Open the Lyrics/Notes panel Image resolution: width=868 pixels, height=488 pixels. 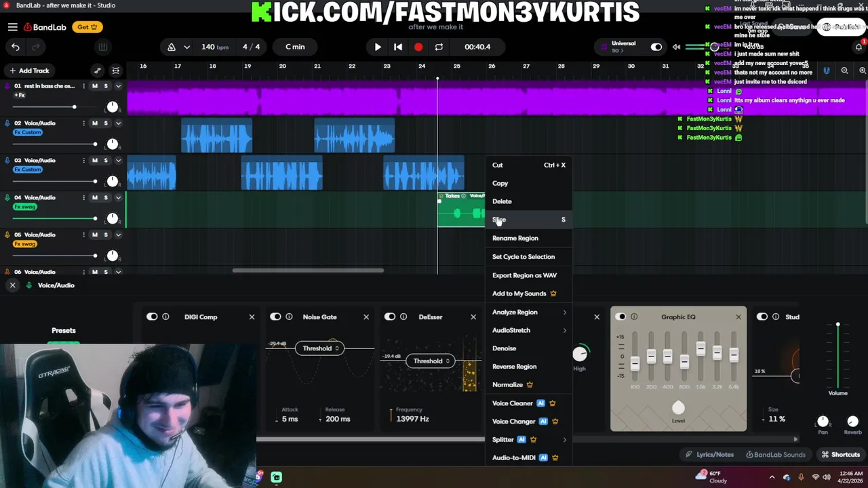coord(709,455)
